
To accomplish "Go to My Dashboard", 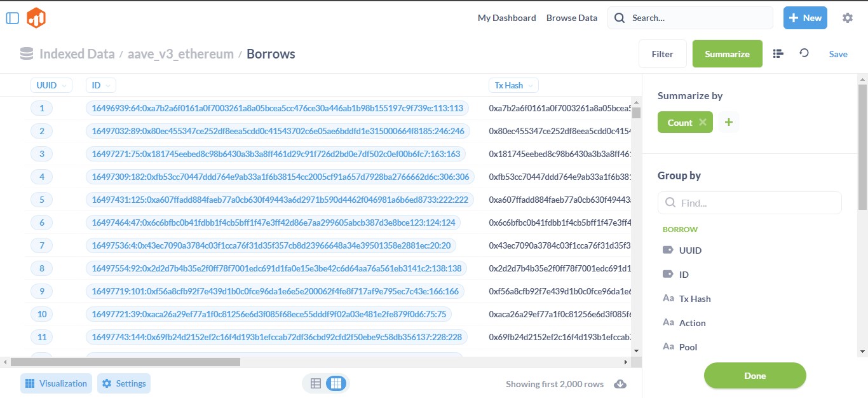I will [506, 18].
